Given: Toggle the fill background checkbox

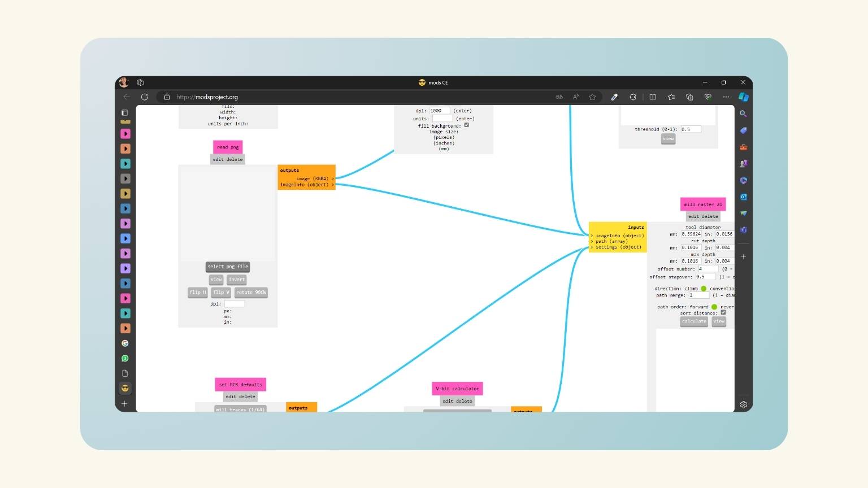Looking at the screenshot, I should (x=466, y=125).
